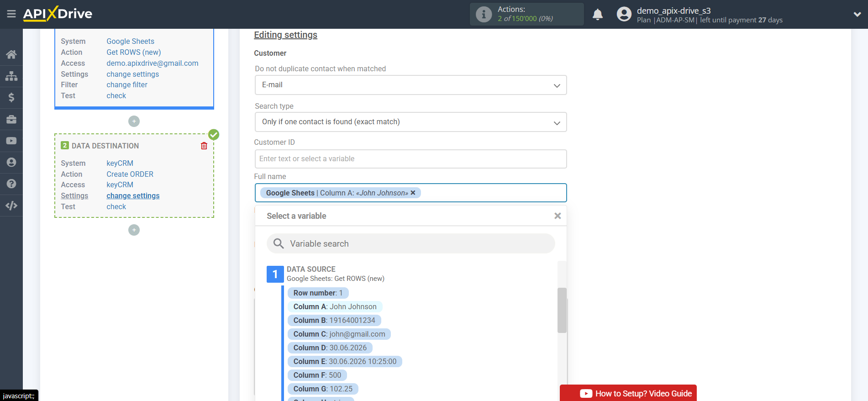
Task: Open the briefcase sidebar icon
Action: 11,119
